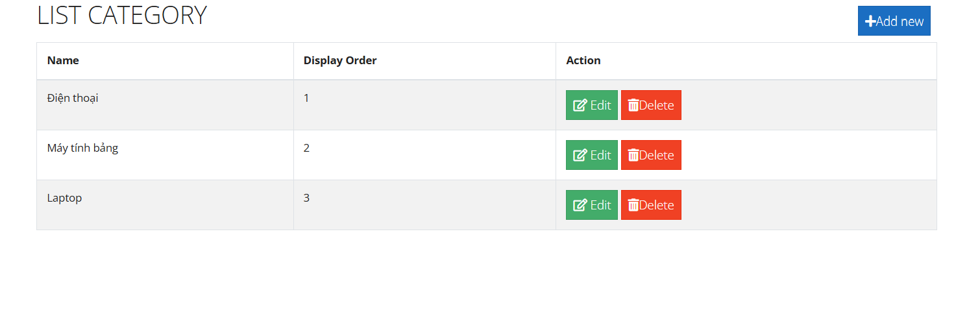This screenshot has height=332, width=980.
Task: Select the Laptop name cell
Action: (x=165, y=205)
